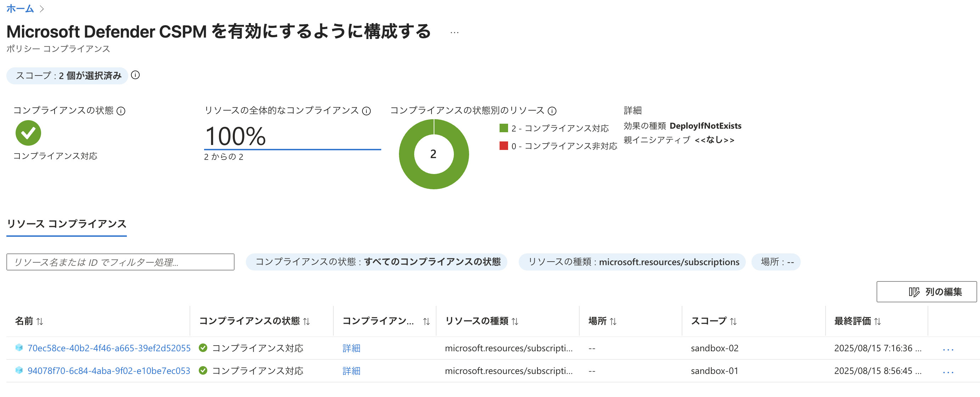The height and width of the screenshot is (397, 980).
Task: Open more options for sandbox-01 row
Action: pos(948,372)
